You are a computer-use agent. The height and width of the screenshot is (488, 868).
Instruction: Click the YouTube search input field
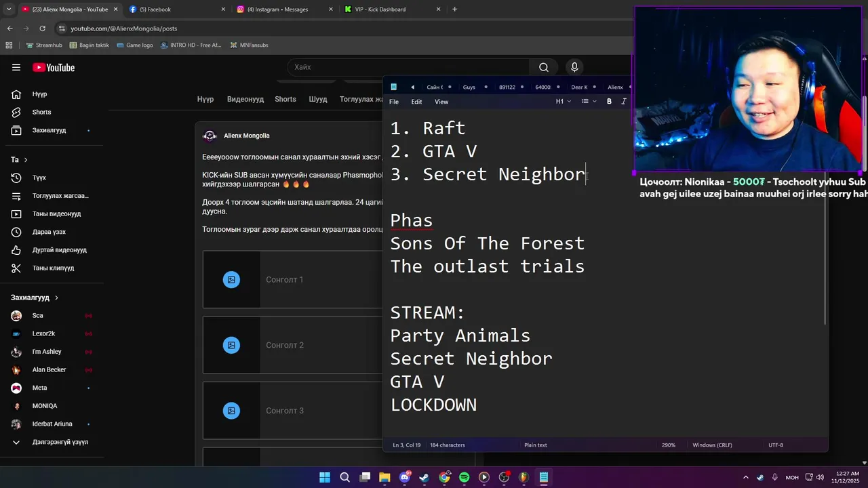409,67
